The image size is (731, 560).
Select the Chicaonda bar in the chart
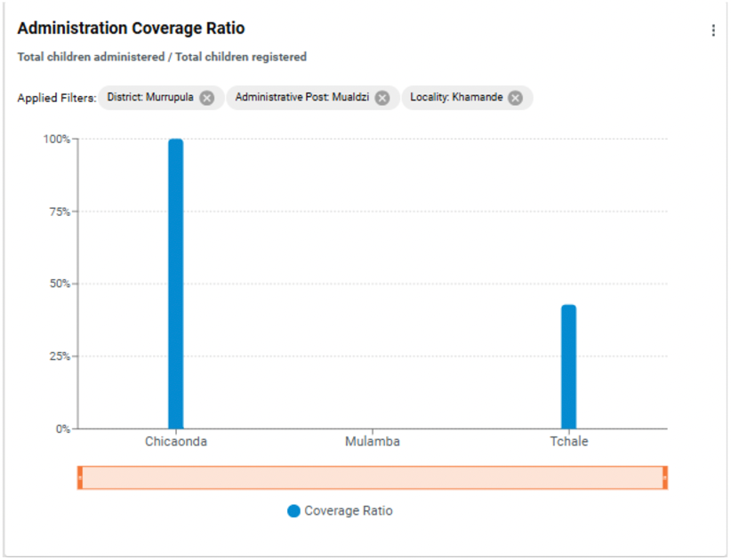(176, 284)
